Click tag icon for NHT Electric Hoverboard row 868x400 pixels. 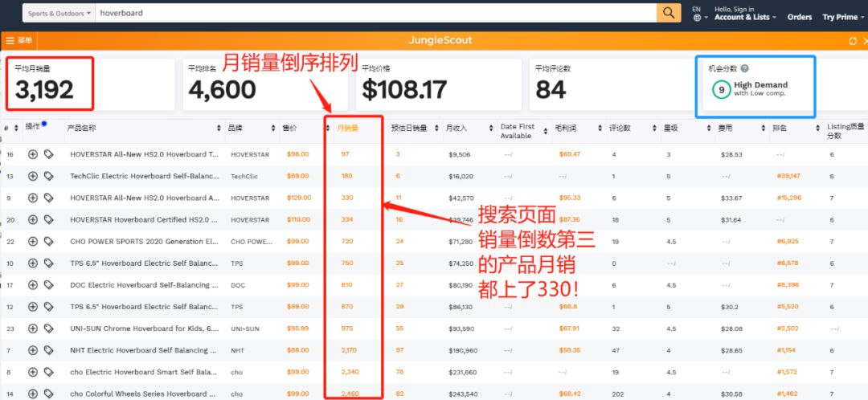(x=49, y=350)
